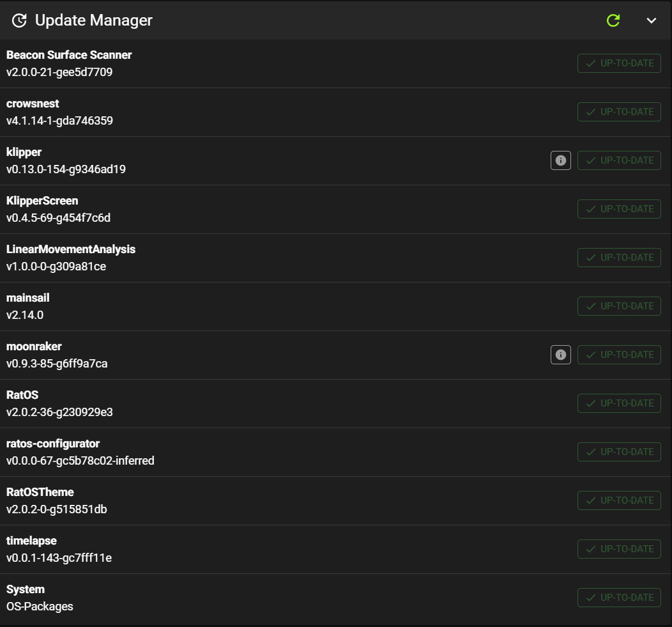Select the KlipperScreen component name
The width and height of the screenshot is (672, 627).
tap(42, 201)
